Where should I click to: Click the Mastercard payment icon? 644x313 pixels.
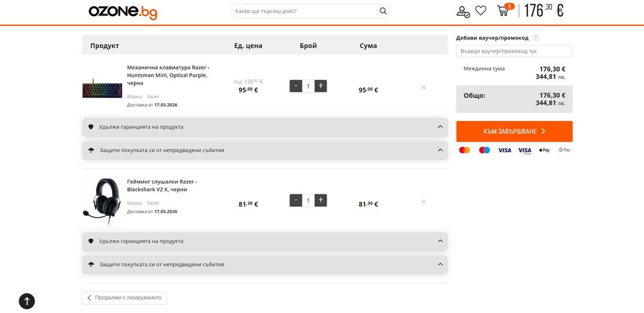coord(464,150)
